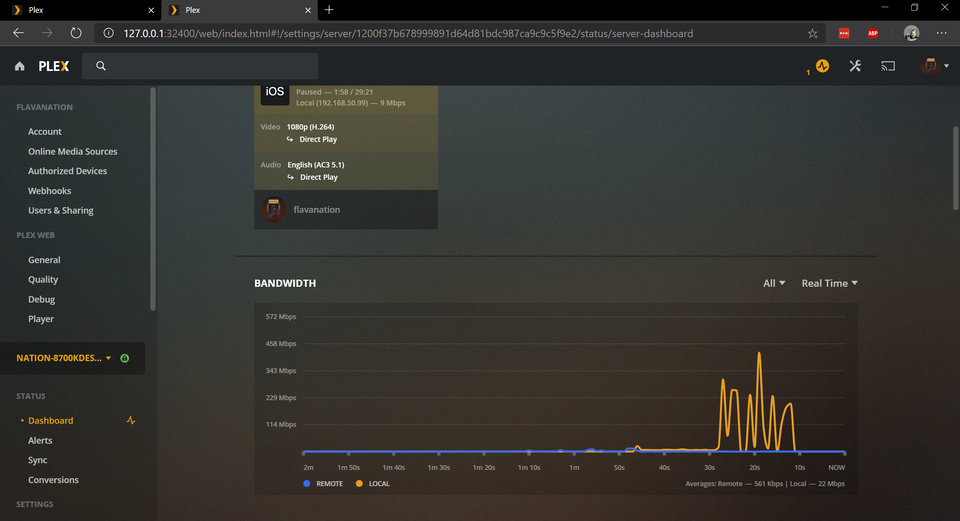Open Quality settings

tap(43, 279)
